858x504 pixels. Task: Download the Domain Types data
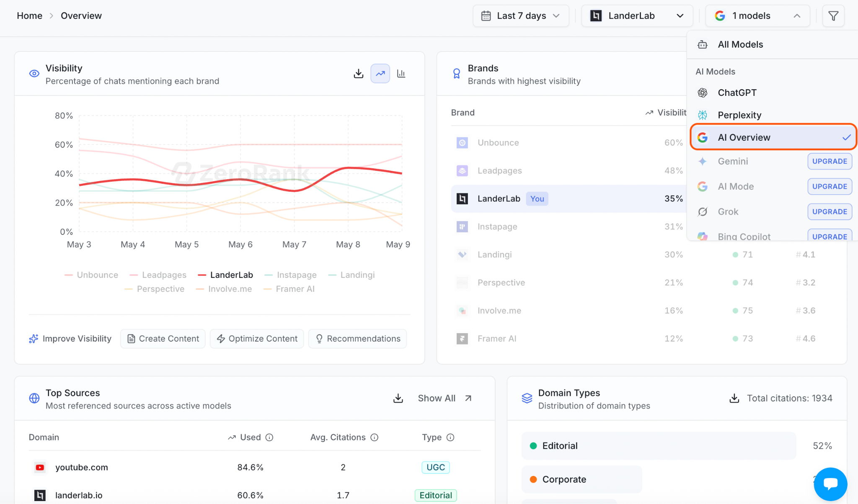[x=734, y=398]
